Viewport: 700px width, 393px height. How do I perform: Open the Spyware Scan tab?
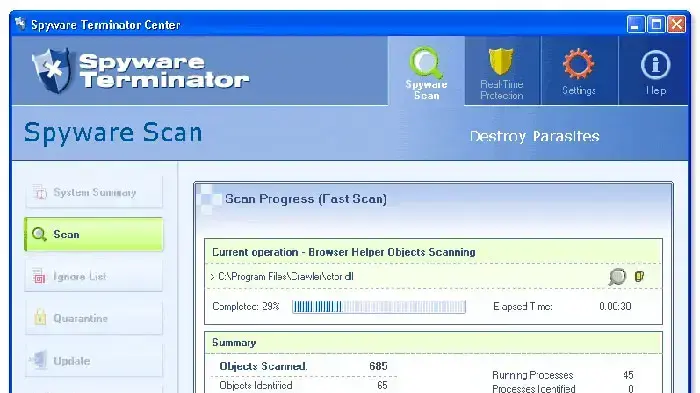tap(426, 71)
